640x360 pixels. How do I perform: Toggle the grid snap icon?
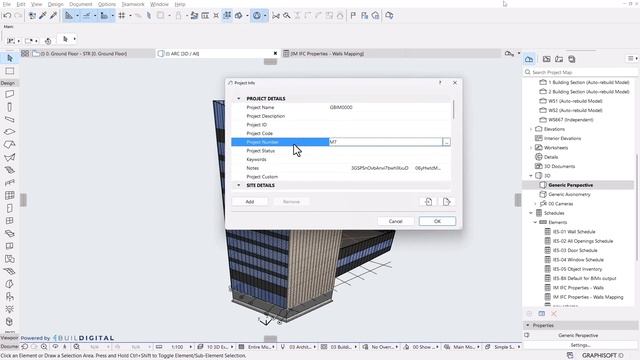[x=122, y=16]
